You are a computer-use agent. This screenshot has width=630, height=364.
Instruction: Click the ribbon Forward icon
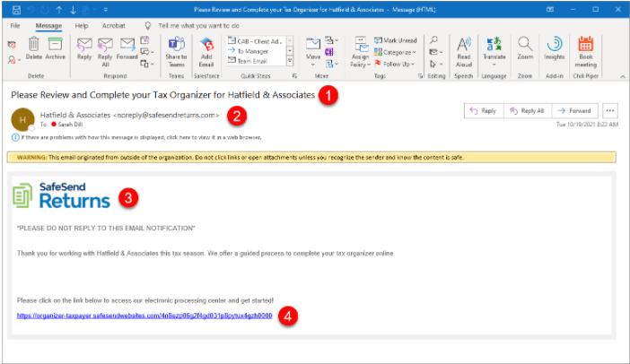pyautogui.click(x=127, y=49)
